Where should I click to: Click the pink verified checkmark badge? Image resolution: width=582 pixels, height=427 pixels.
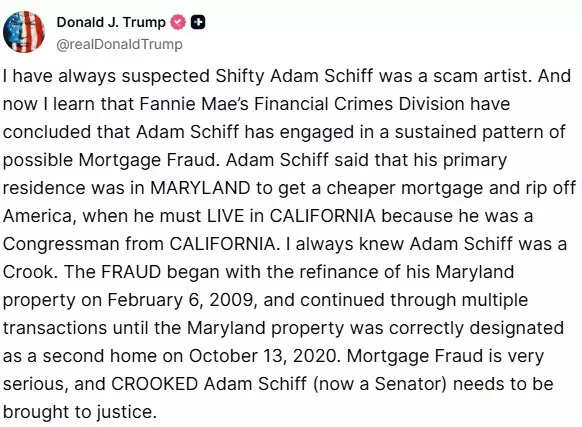click(178, 22)
